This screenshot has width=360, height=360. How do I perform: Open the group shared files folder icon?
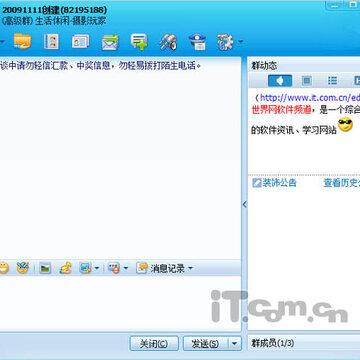point(22,42)
